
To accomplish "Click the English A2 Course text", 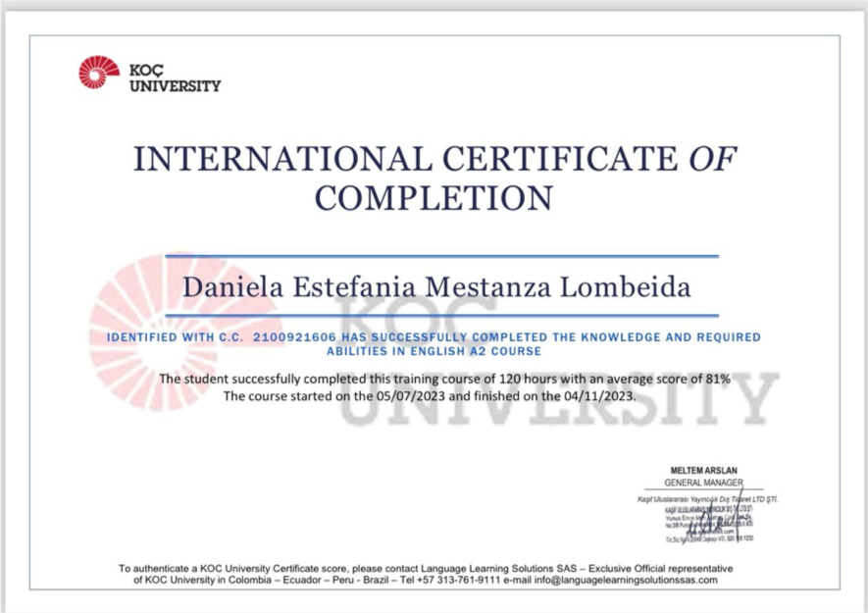I will click(476, 351).
